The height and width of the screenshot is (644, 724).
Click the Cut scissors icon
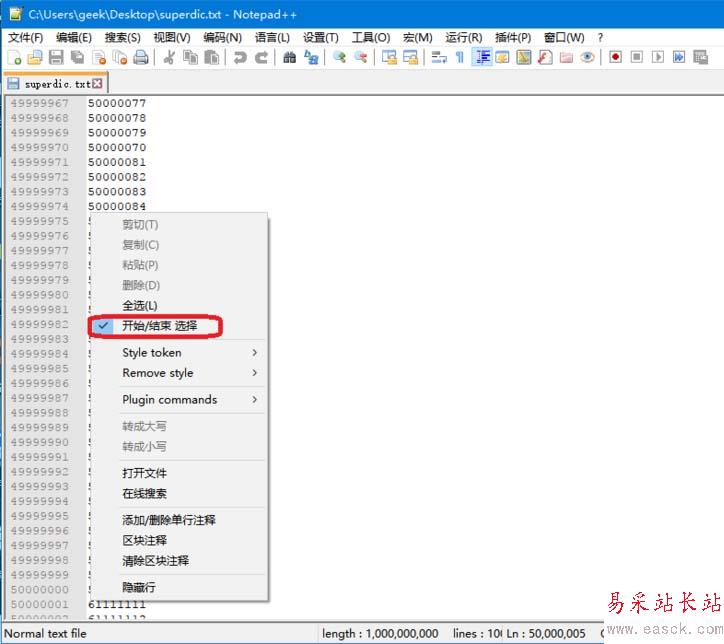click(169, 58)
